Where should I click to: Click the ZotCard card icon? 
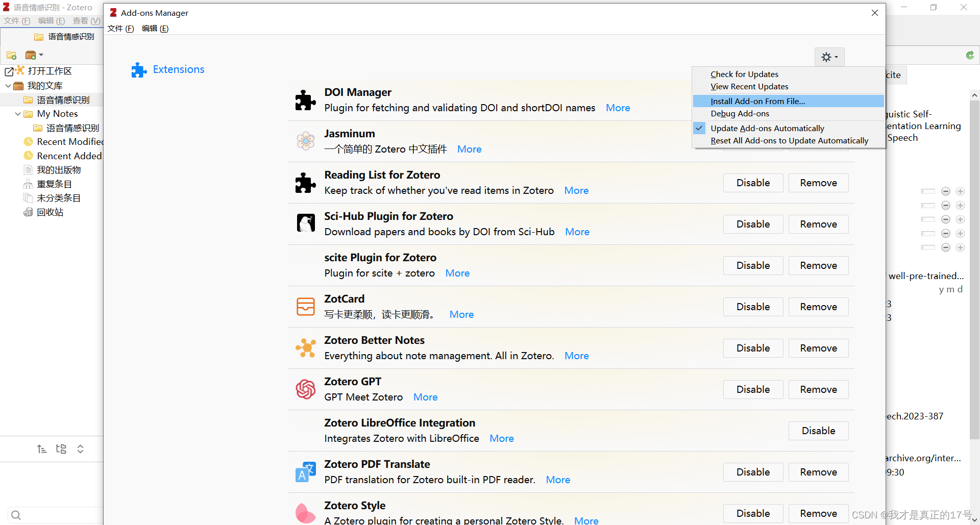click(x=306, y=306)
